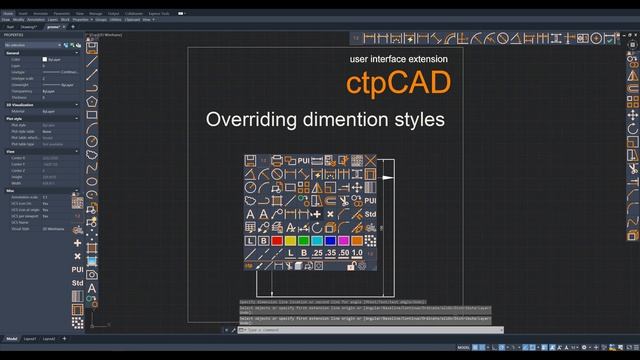The height and width of the screenshot is (360, 640).
Task: Select the Array grid icon in floating palette
Action: click(304, 187)
